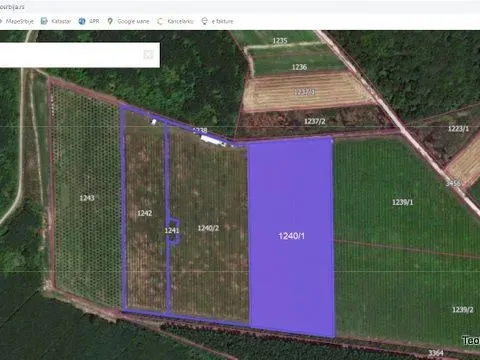Select parcel 1236 on the map
Screen dimensions: 480x360
point(299,67)
